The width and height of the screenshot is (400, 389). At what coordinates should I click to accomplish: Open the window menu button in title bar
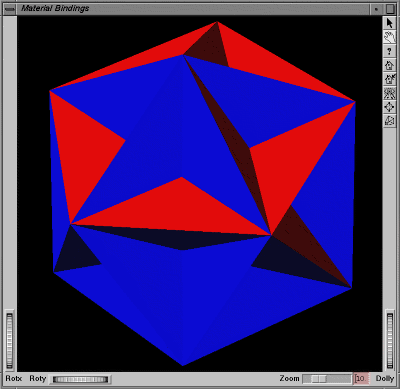coord(10,9)
